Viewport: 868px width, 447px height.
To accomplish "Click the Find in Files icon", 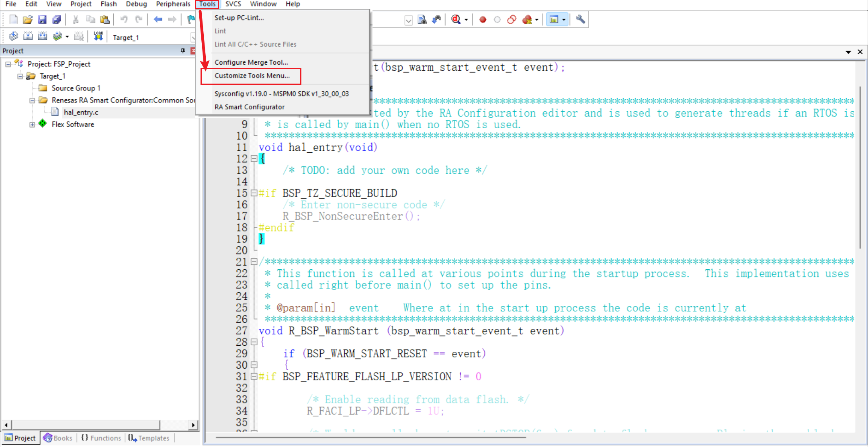I will click(422, 19).
